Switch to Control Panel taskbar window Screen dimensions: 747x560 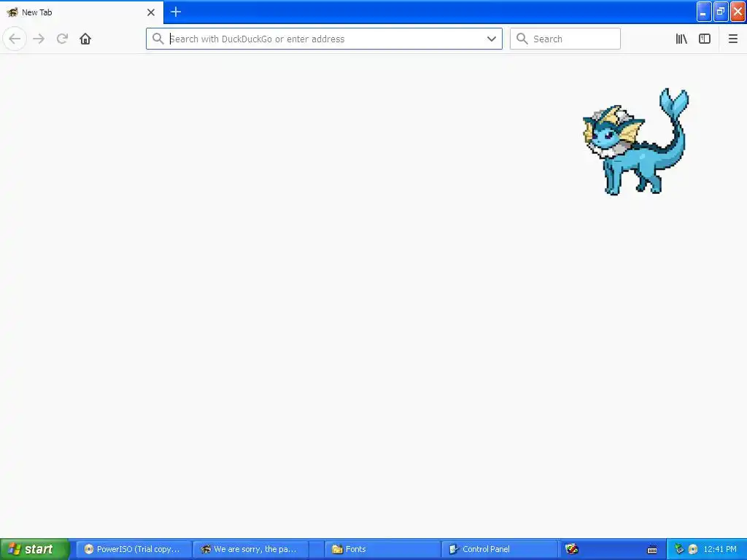click(x=499, y=549)
